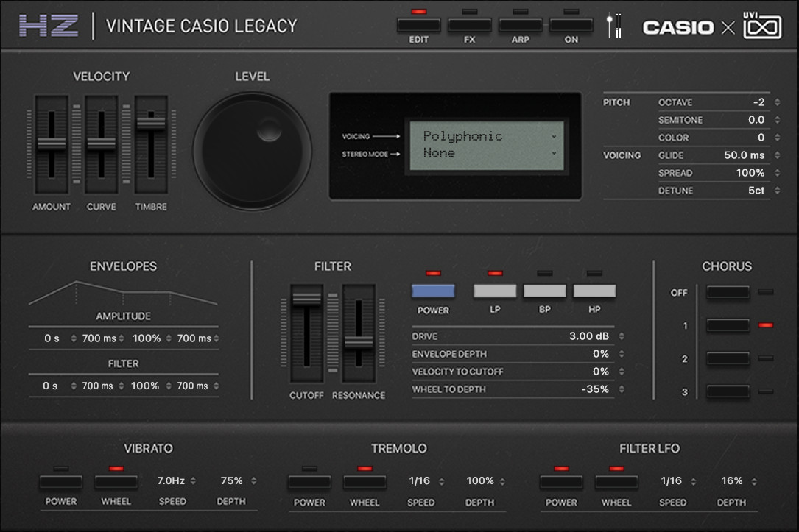The height and width of the screenshot is (532, 799).
Task: Click the filter Drive value stepper arrows
Action: pos(622,336)
